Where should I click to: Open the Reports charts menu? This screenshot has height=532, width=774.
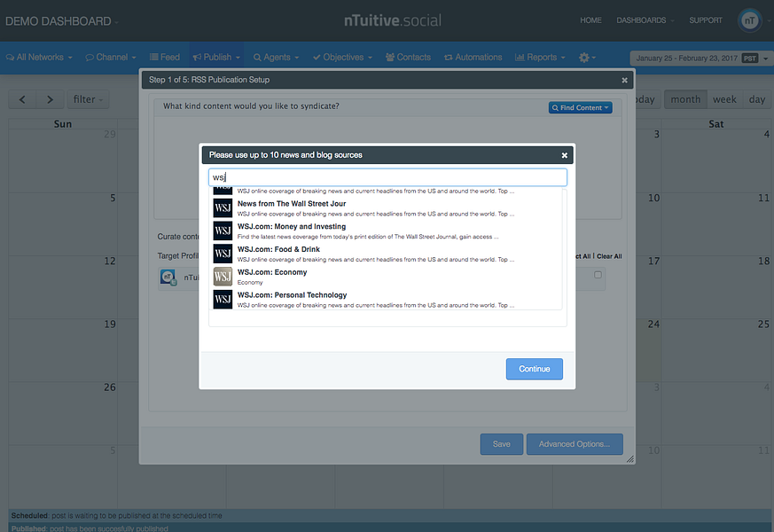point(539,55)
